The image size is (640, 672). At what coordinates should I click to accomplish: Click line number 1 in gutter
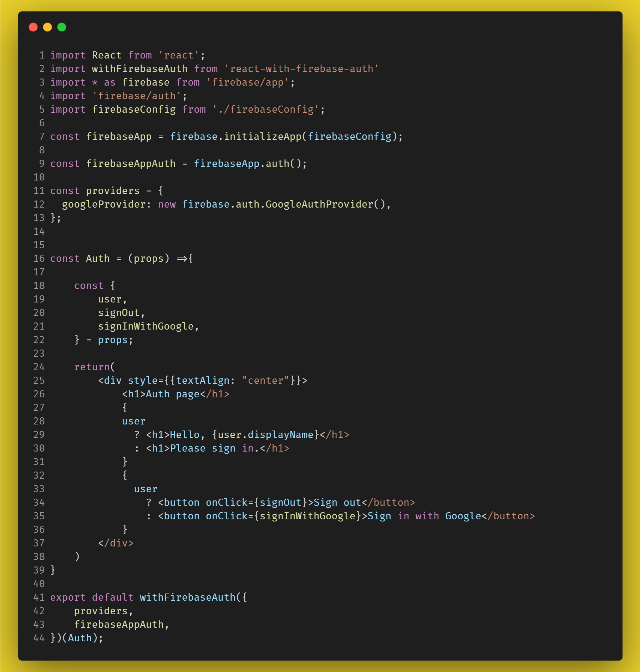42,55
